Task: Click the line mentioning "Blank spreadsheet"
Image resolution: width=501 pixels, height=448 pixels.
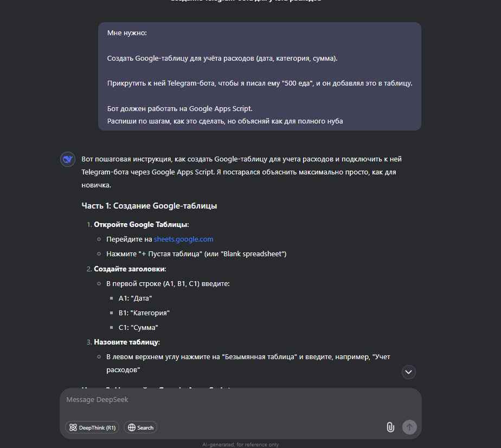Action: tap(196, 254)
